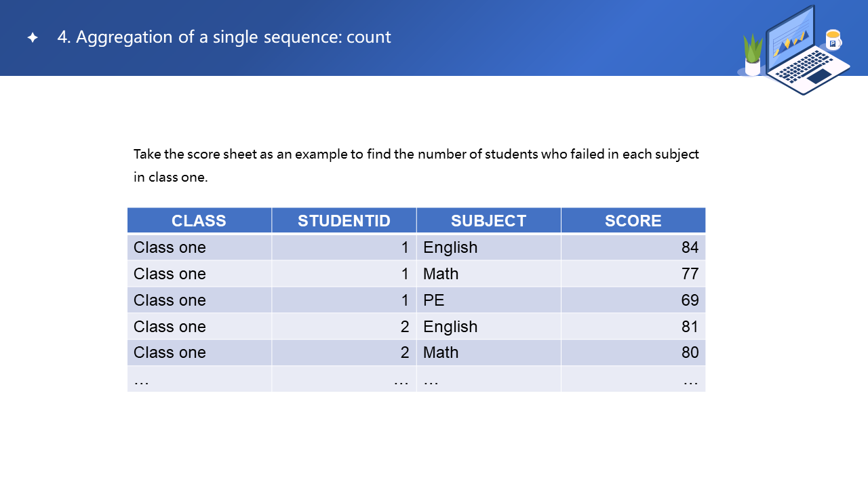Click the chart on the laptop screen
Screen dimensions: 868x488
tap(790, 42)
